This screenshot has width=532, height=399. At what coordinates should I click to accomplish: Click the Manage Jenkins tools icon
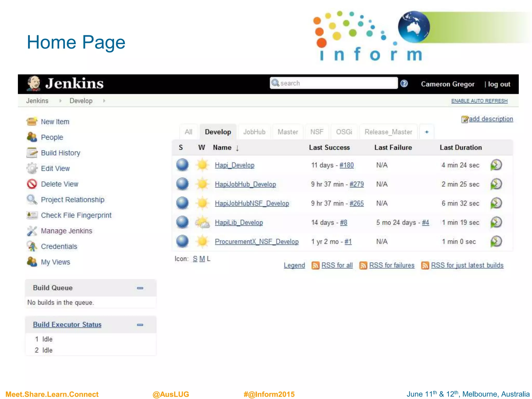(32, 231)
